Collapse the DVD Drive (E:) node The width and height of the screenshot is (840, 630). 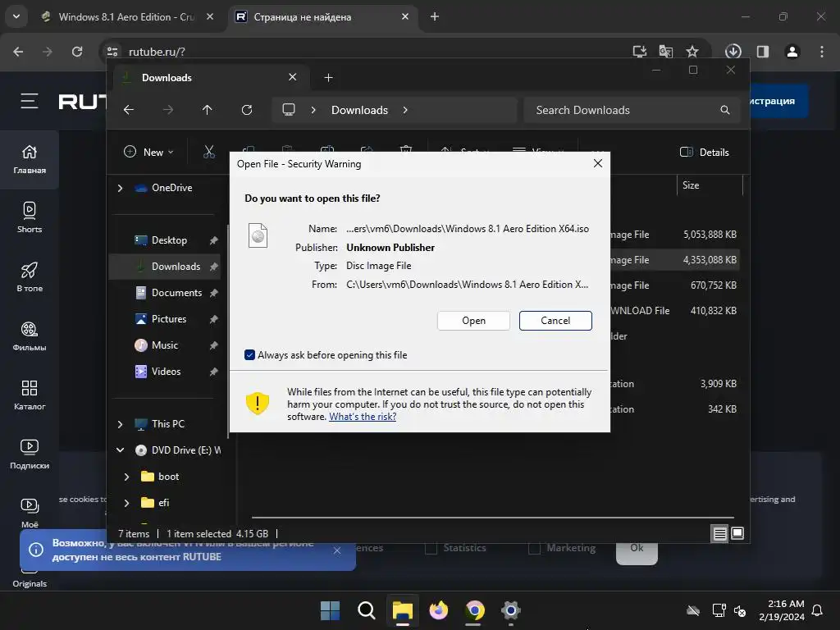point(121,450)
